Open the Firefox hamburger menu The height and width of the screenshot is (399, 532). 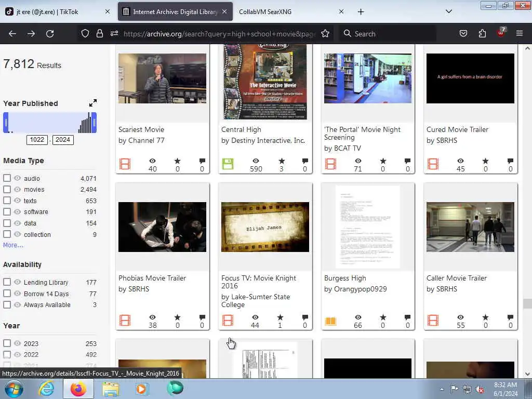(x=520, y=34)
